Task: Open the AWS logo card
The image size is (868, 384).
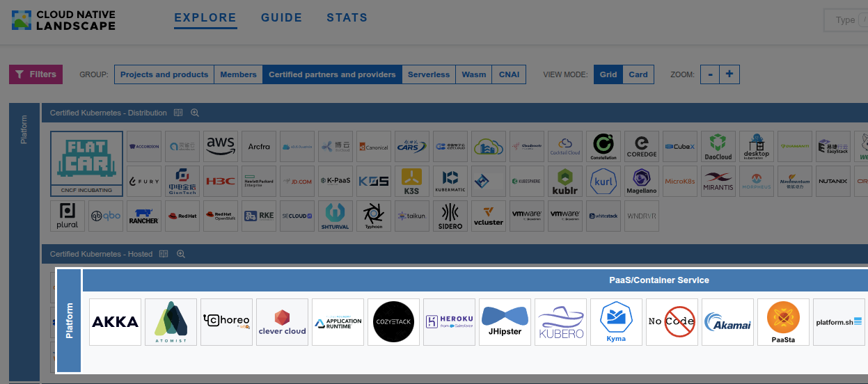Action: click(x=221, y=147)
